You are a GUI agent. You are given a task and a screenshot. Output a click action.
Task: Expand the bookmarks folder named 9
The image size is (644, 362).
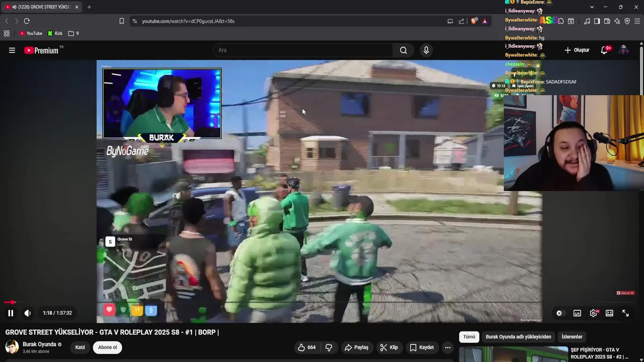[73, 33]
